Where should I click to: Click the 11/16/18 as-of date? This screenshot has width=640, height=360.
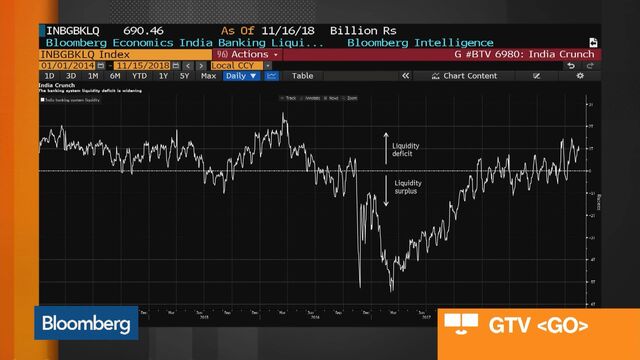288,31
